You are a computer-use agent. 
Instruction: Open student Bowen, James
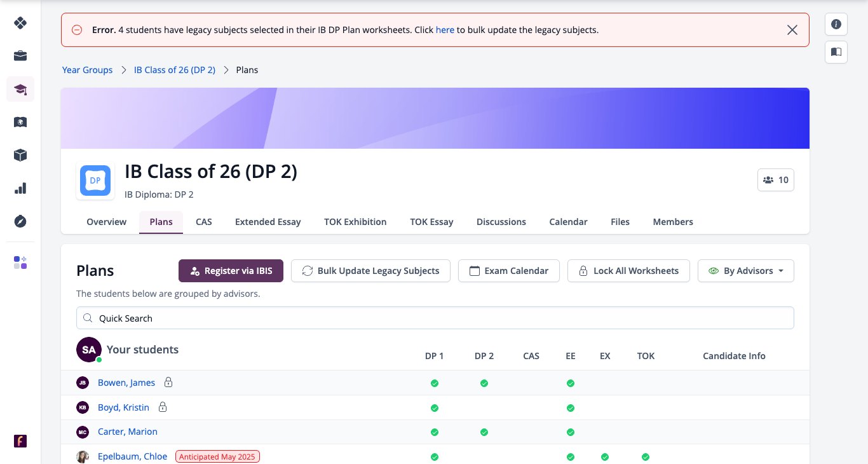tap(126, 383)
